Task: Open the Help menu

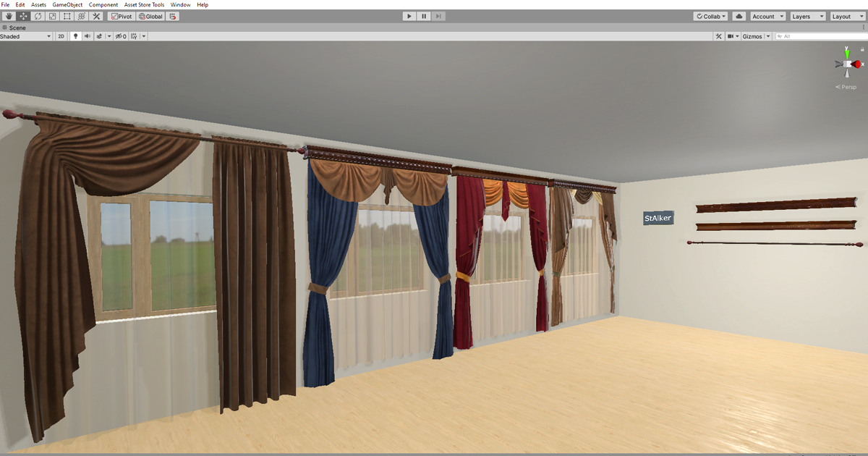Action: click(x=203, y=4)
